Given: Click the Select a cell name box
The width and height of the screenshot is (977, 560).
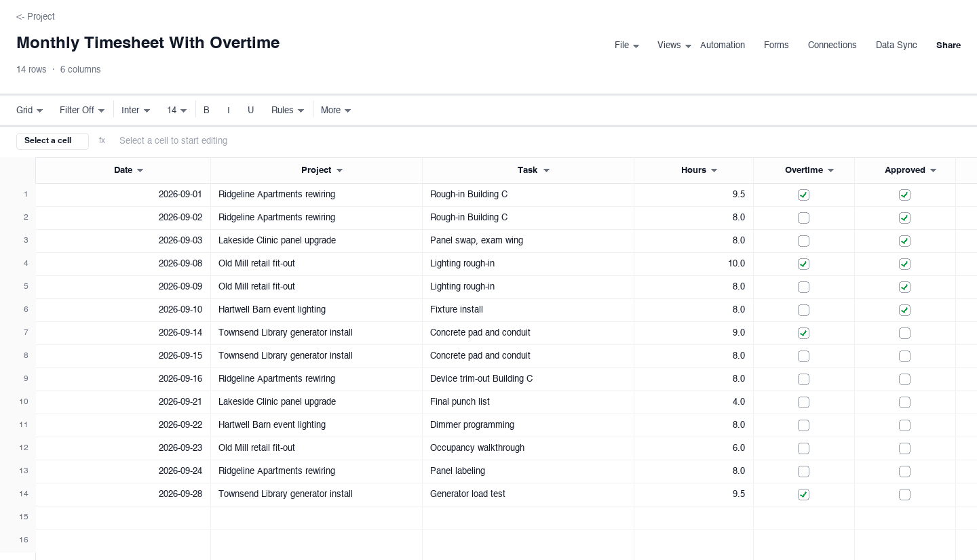Looking at the screenshot, I should [52, 141].
